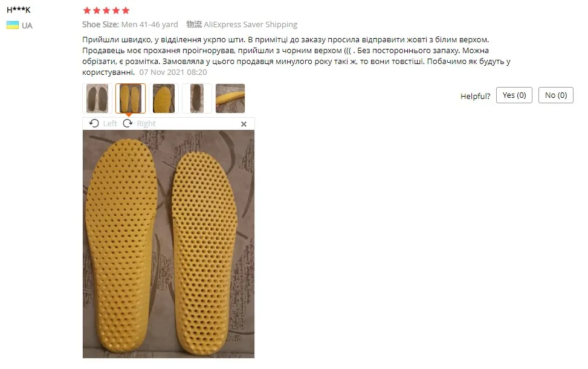The width and height of the screenshot is (588, 369).
Task: Select second thumbnail of yellow insoles pair
Action: (131, 98)
